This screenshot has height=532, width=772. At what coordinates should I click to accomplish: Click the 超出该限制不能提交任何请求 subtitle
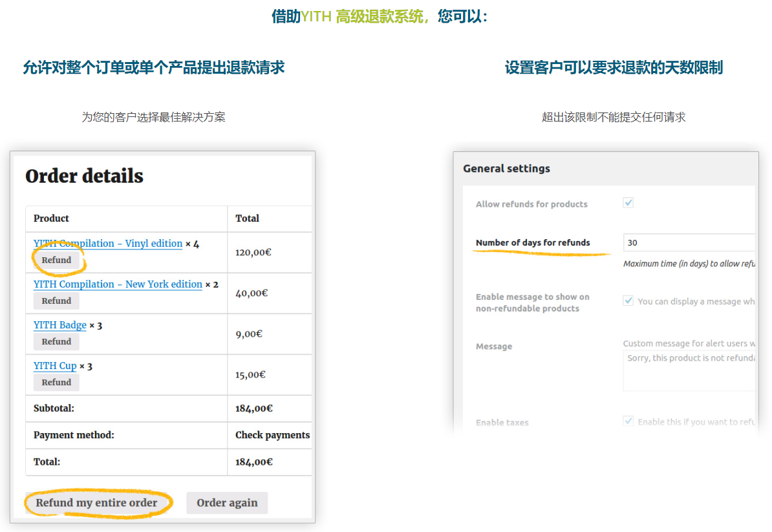click(x=614, y=117)
